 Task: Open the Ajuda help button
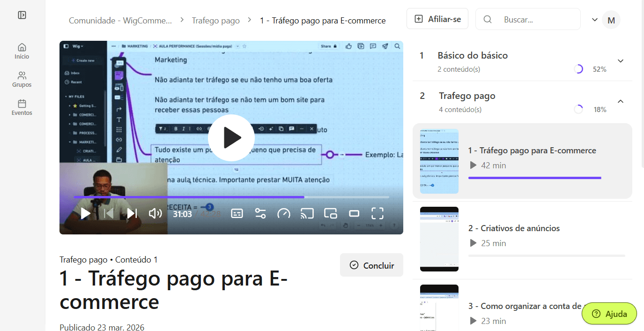pyautogui.click(x=609, y=314)
